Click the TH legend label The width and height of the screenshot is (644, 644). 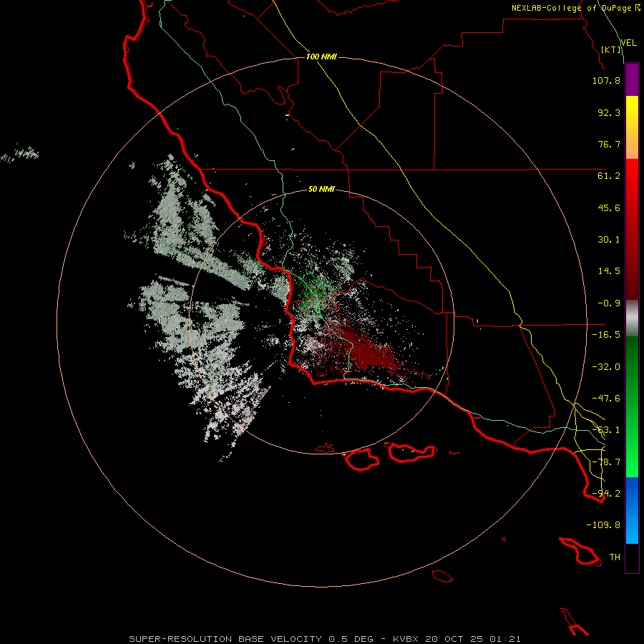pos(615,557)
